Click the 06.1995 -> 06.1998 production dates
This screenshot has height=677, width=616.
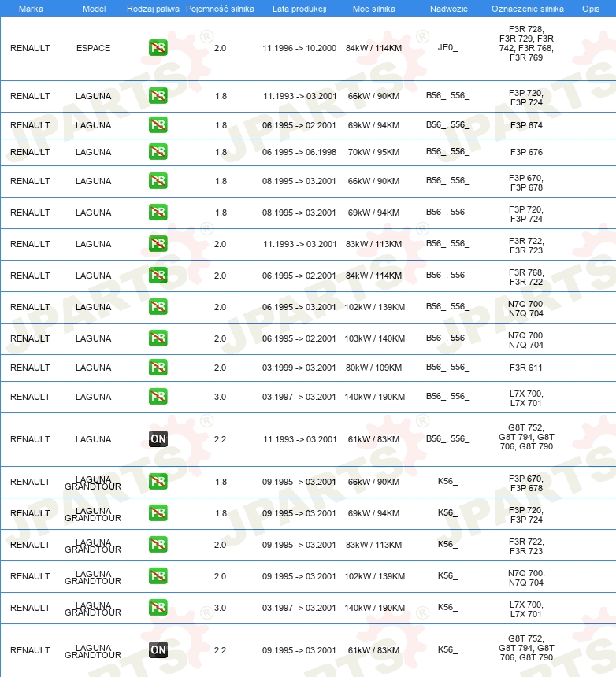click(x=299, y=152)
